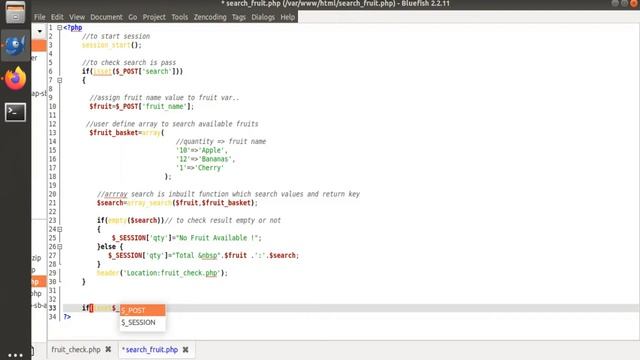Screen dimensions: 640x360
Task: Open the Tools menu
Action: 180,17
